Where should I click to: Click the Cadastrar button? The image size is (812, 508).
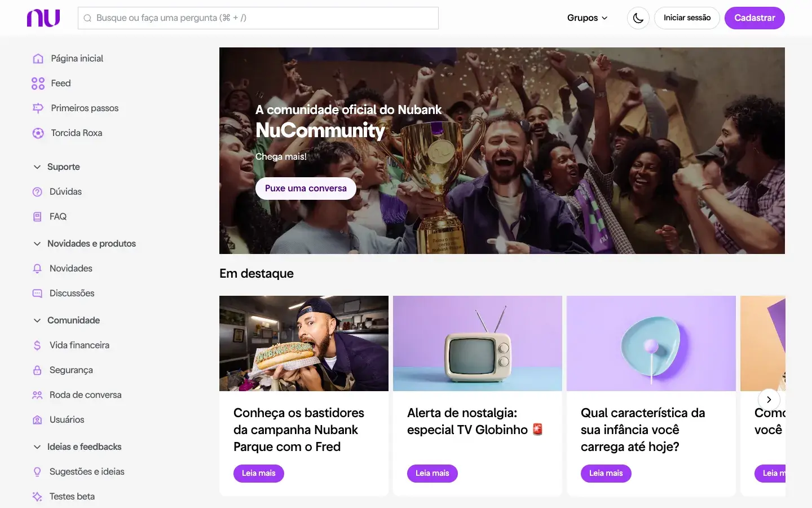coord(754,18)
